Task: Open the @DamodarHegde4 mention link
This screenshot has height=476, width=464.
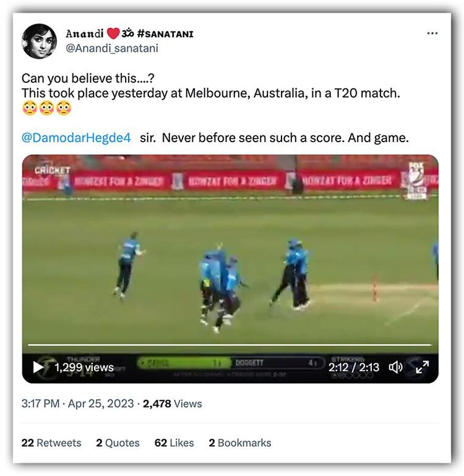Action: [x=76, y=138]
